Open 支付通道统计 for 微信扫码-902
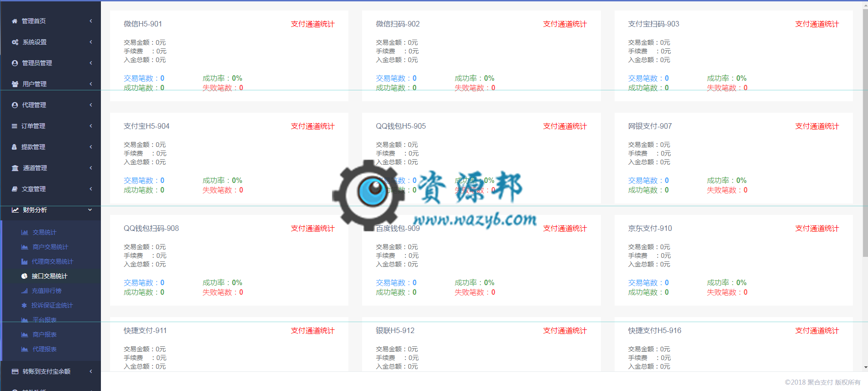The height and width of the screenshot is (391, 868). 565,24
